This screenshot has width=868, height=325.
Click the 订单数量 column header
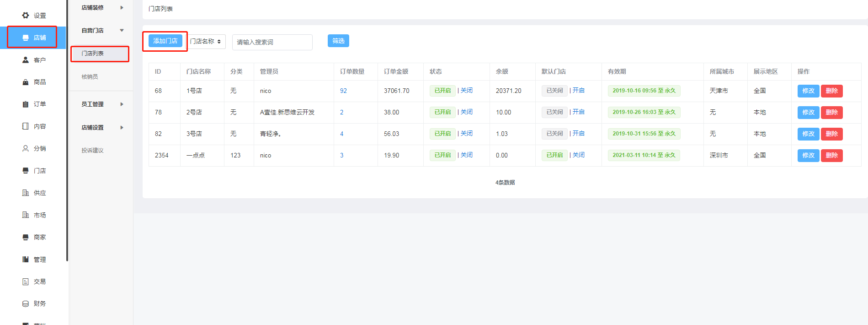pyautogui.click(x=352, y=71)
